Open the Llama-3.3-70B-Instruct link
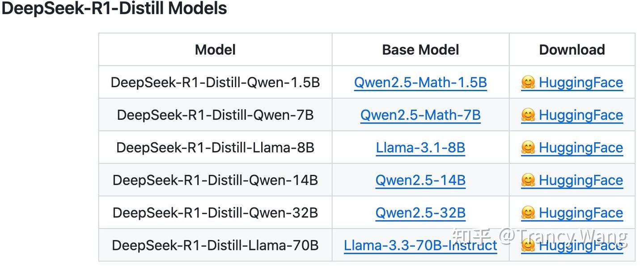The height and width of the screenshot is (266, 644). click(420, 245)
